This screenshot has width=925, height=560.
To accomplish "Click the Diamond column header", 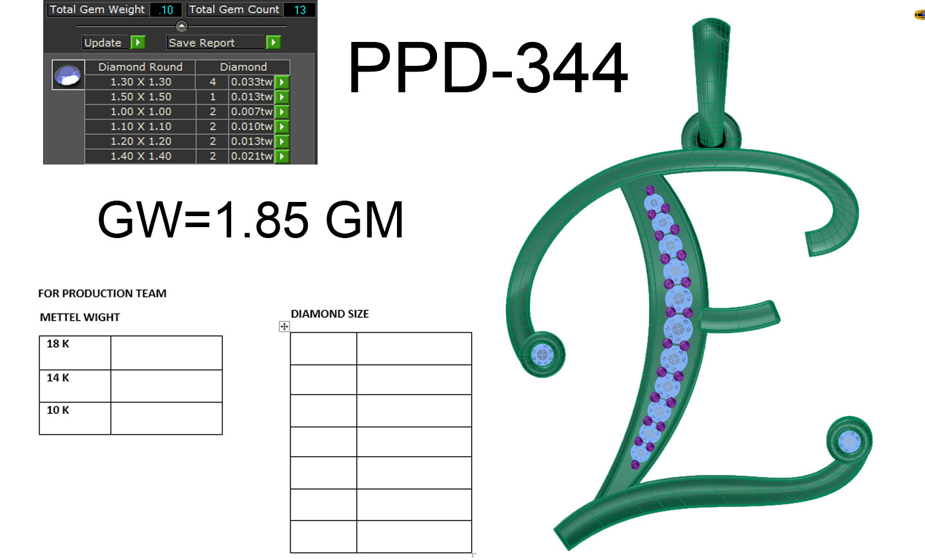I will coord(243,66).
